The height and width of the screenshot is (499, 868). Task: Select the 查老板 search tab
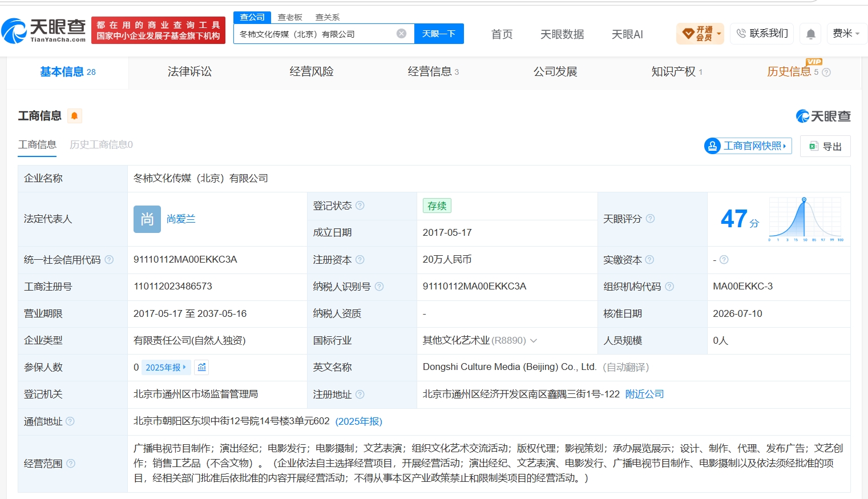(x=290, y=17)
